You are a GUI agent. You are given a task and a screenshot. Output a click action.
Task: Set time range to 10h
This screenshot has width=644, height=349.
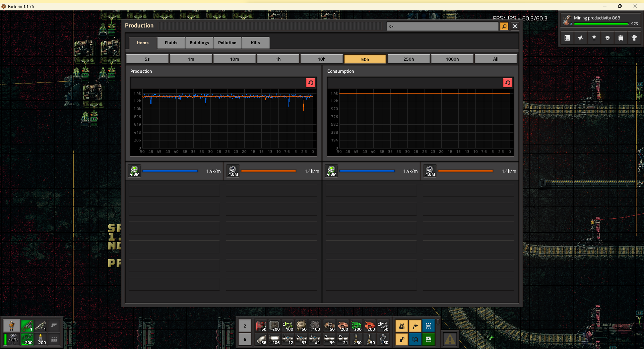tap(322, 59)
